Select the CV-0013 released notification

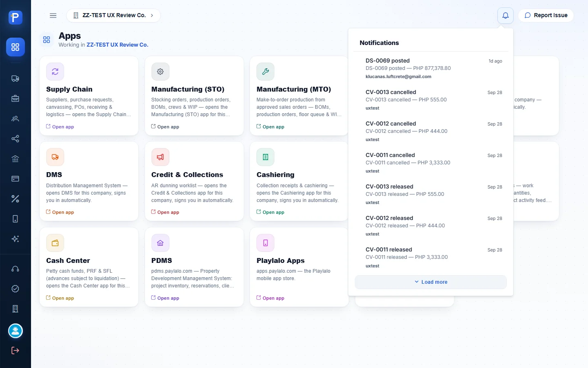pos(431,194)
